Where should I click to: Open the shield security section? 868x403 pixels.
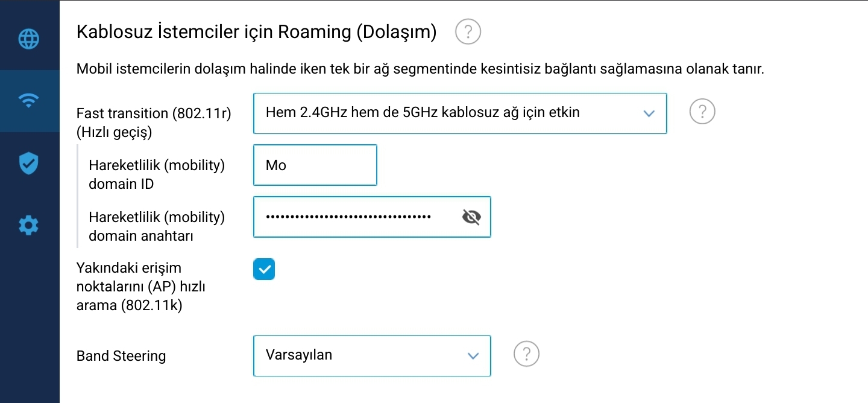[x=29, y=163]
